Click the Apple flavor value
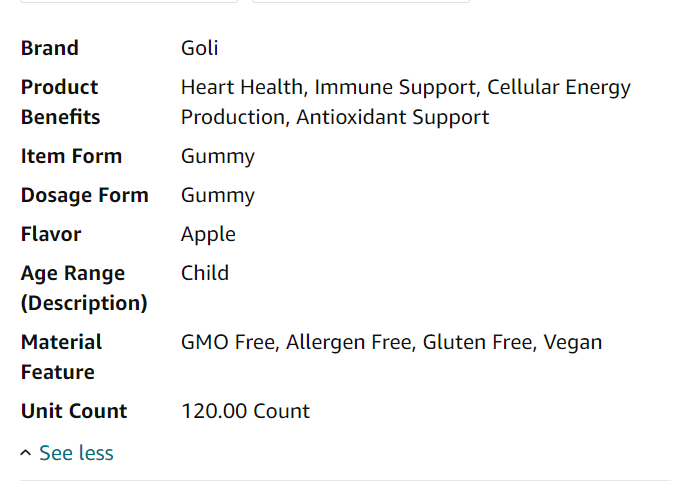 pos(208,234)
